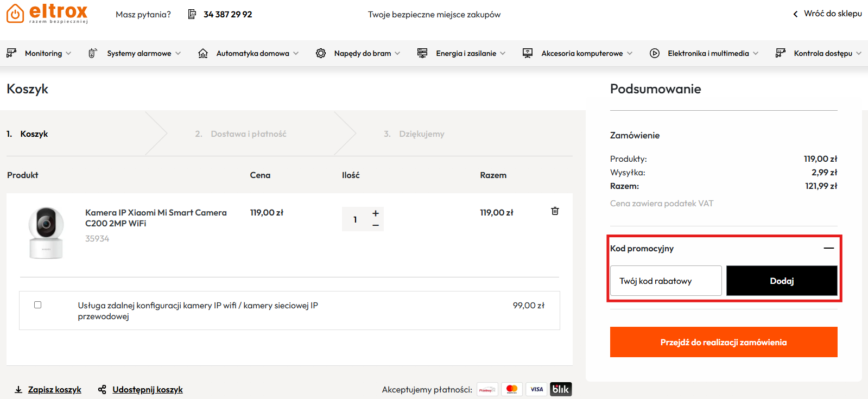Increase quantity with the plus button
This screenshot has width=868, height=399.
(x=376, y=213)
